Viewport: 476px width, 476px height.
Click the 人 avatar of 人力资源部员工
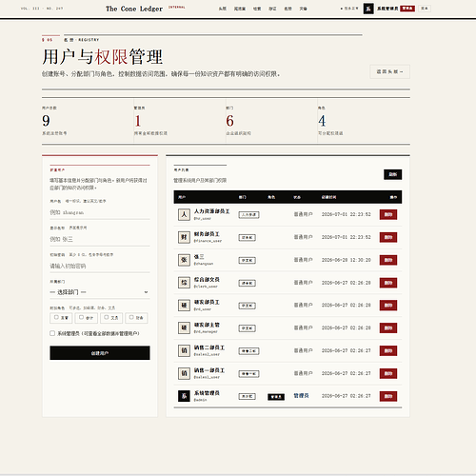coord(184,214)
